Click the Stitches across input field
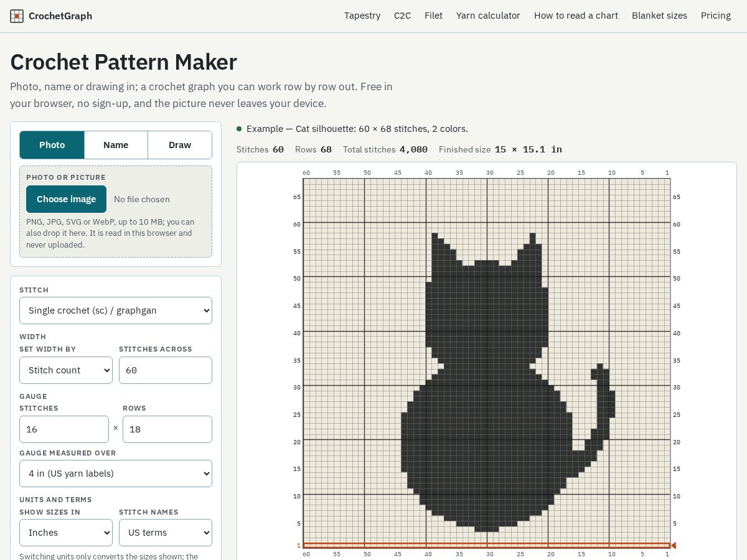747x560 pixels. pos(166,370)
